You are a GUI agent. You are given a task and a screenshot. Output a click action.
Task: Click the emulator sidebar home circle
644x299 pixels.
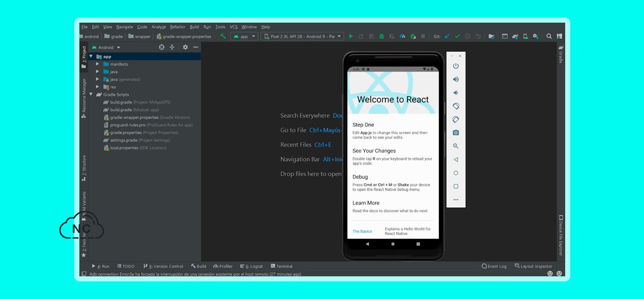455,173
